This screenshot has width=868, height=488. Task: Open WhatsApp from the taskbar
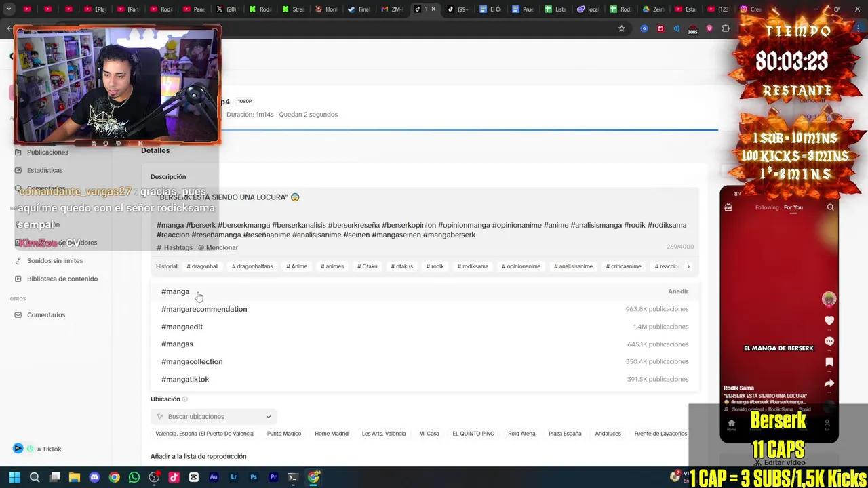click(134, 477)
